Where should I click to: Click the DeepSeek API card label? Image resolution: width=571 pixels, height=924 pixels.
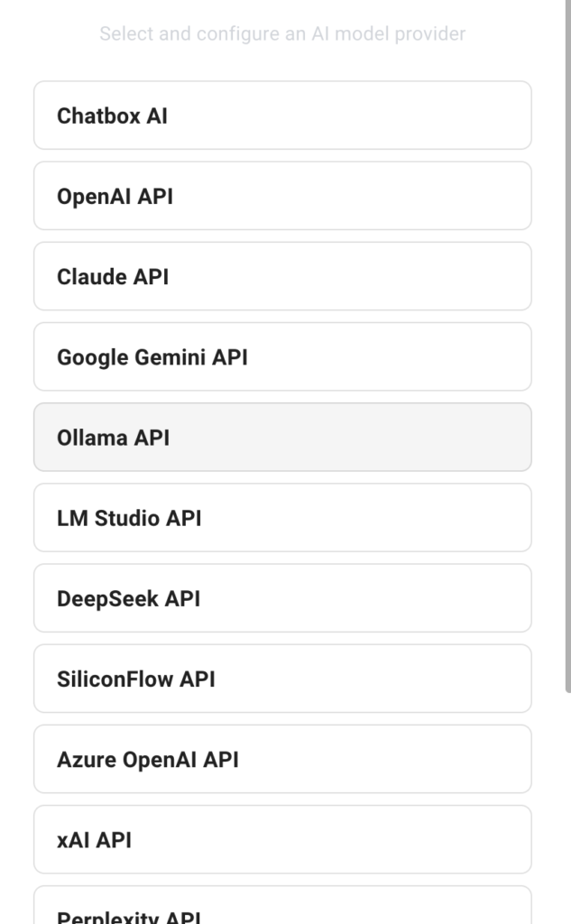click(x=127, y=597)
